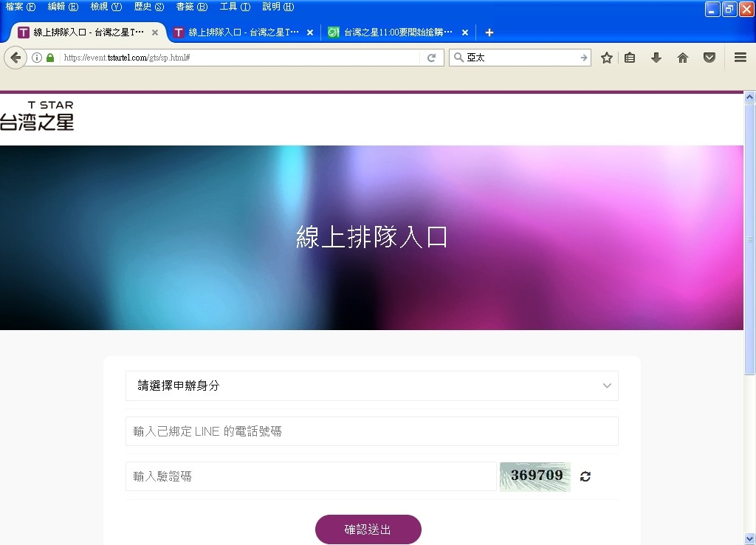The image size is (756, 545).
Task: Open the 工具 menu
Action: 235,7
